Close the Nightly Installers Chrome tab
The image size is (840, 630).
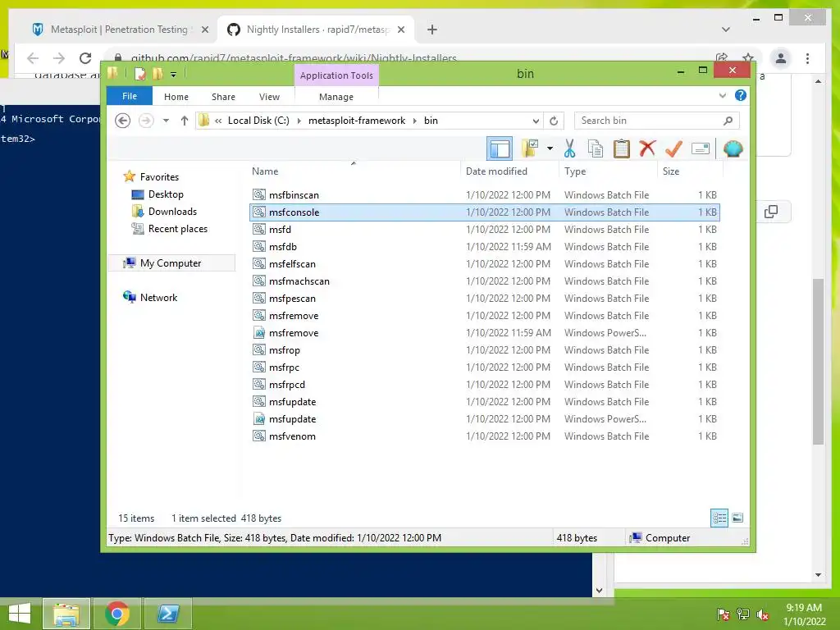[400, 30]
